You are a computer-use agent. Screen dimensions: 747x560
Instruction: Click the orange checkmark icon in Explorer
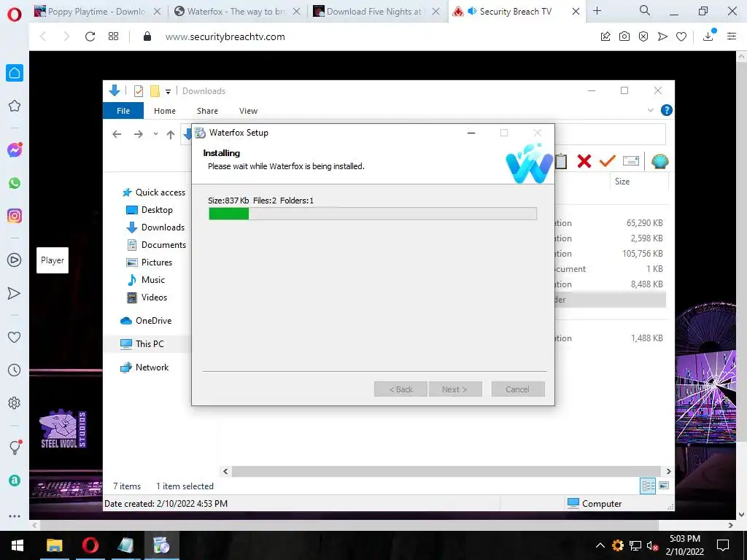(x=608, y=161)
